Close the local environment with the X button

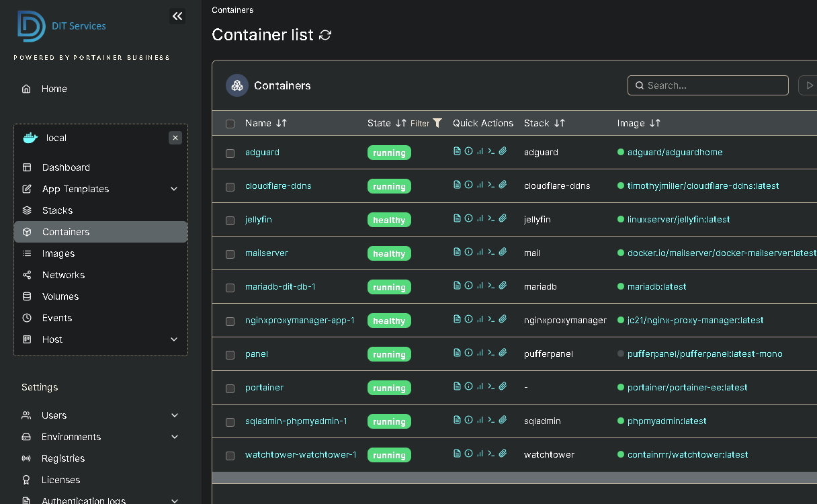point(175,138)
